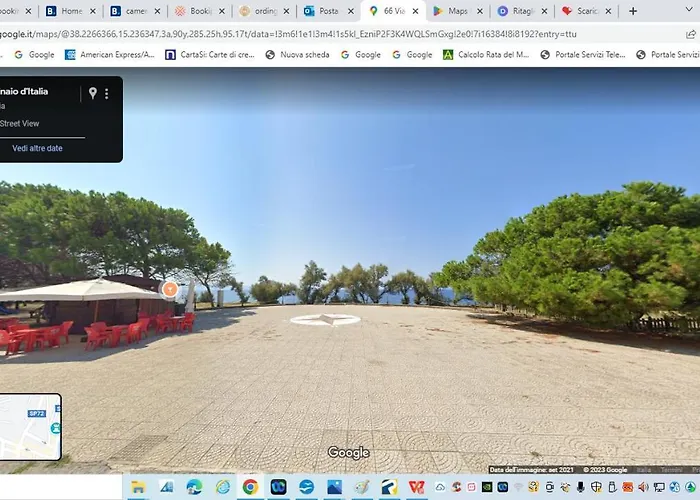The width and height of the screenshot is (700, 500).
Task: Click the network display icon in the system tray
Action: [x=659, y=487]
